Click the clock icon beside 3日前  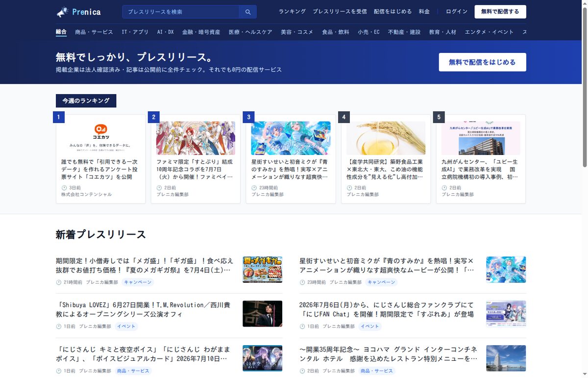pos(64,188)
